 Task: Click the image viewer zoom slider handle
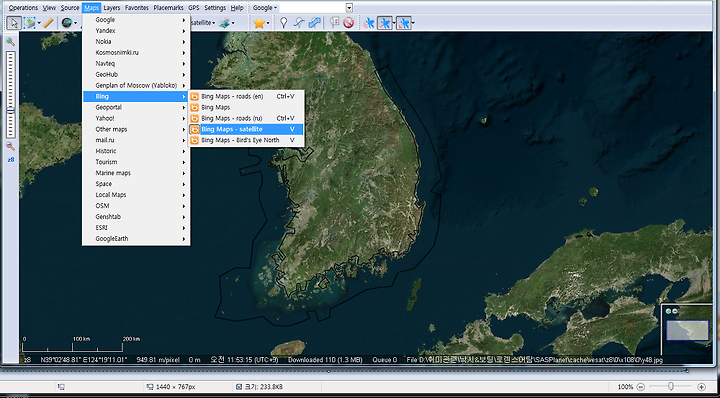[671, 387]
